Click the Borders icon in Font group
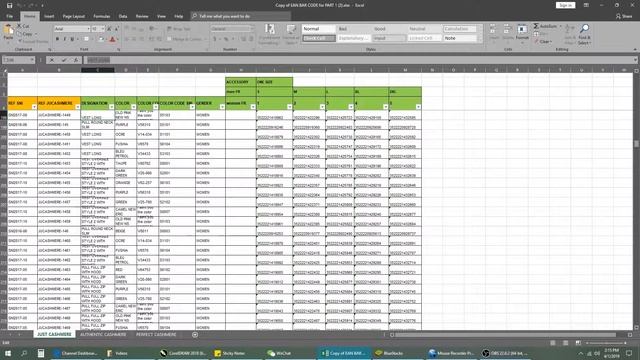This screenshot has width=640, height=360. click(87, 39)
